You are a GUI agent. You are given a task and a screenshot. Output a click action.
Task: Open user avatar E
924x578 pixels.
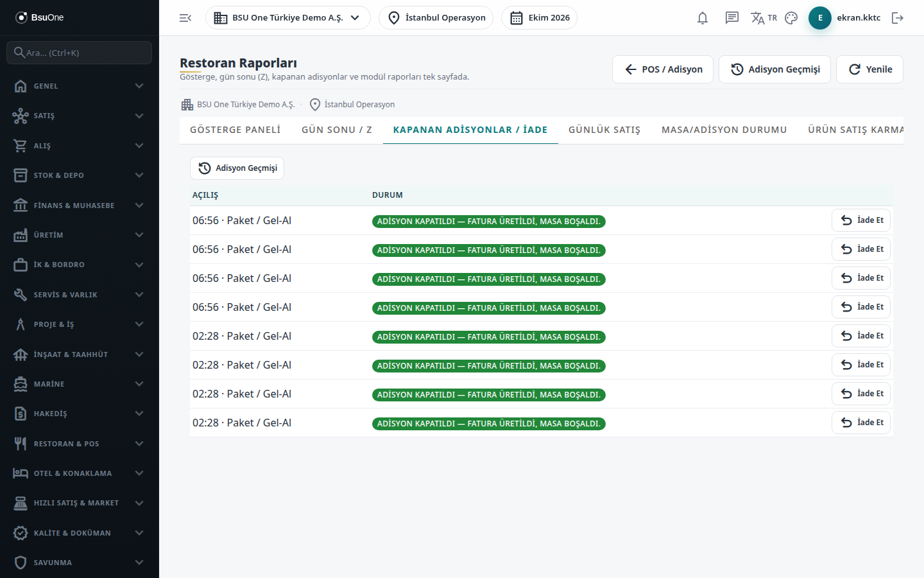(820, 18)
